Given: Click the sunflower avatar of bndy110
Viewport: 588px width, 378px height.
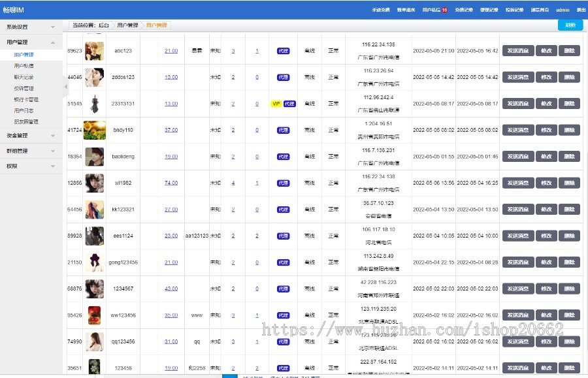Looking at the screenshot, I should point(95,130).
